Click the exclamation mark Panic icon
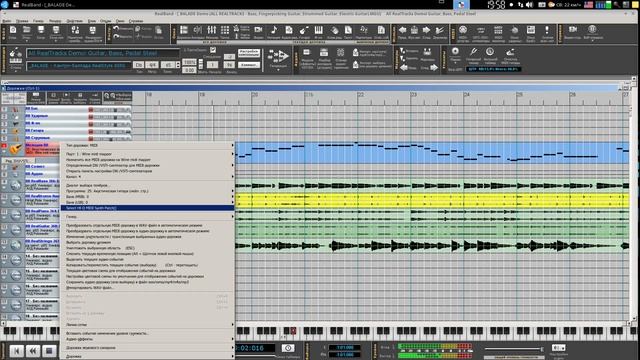This screenshot has height=360, width=640. point(547,30)
